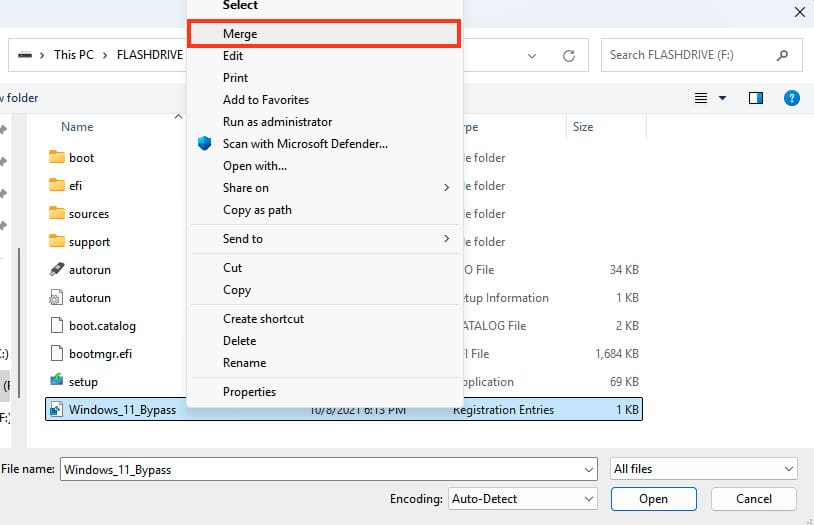The width and height of the screenshot is (814, 525).
Task: Open the view options dropdown arrow
Action: (x=723, y=98)
